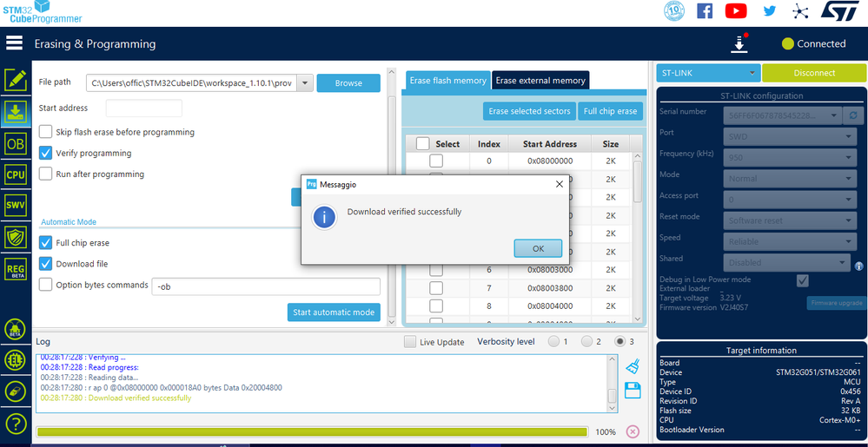The image size is (868, 447).
Task: Click Start automatic mode button
Action: (x=334, y=312)
